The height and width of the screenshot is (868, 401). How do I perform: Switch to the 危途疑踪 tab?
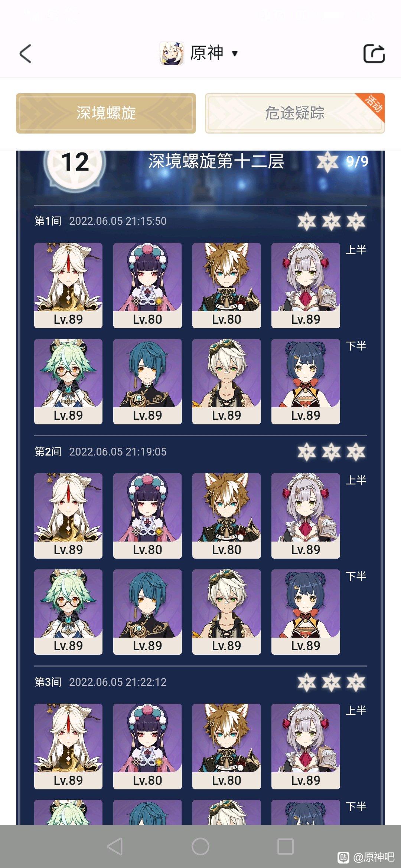pyautogui.click(x=295, y=113)
